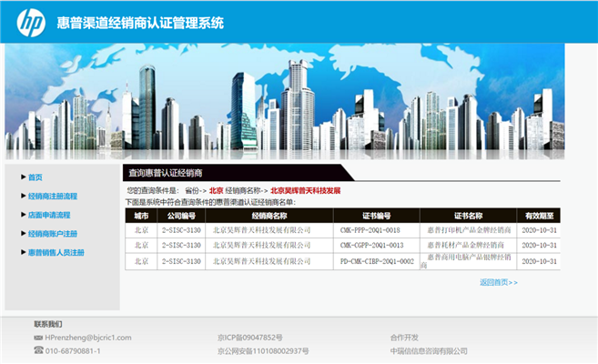
Task: Click expiry date in PD-CMK-CIBP-20Q1-0002 row
Action: 539,261
